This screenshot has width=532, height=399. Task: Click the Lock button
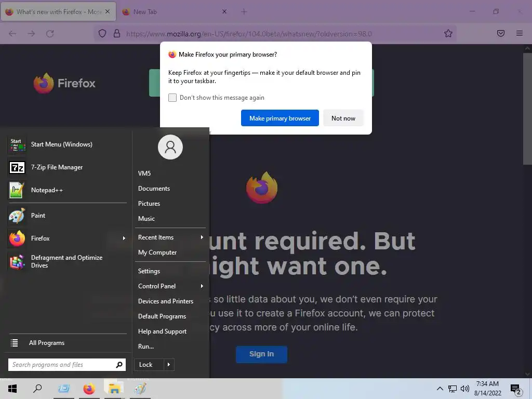pos(149,365)
